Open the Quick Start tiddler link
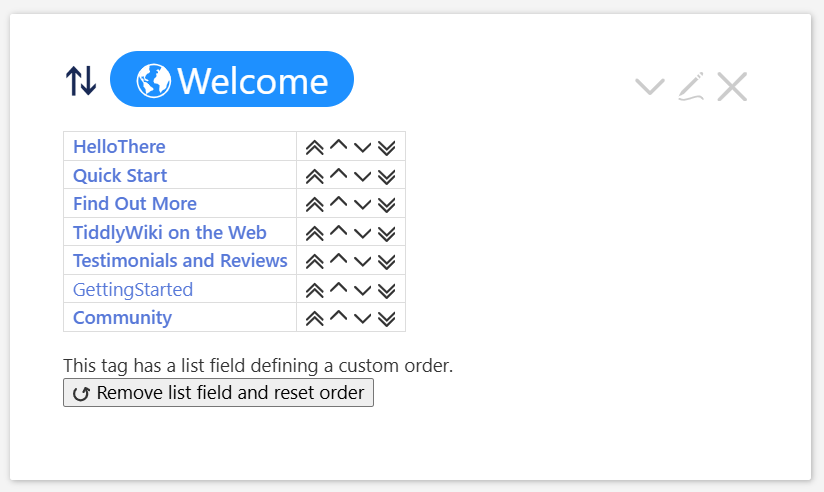This screenshot has width=824, height=492. click(120, 176)
